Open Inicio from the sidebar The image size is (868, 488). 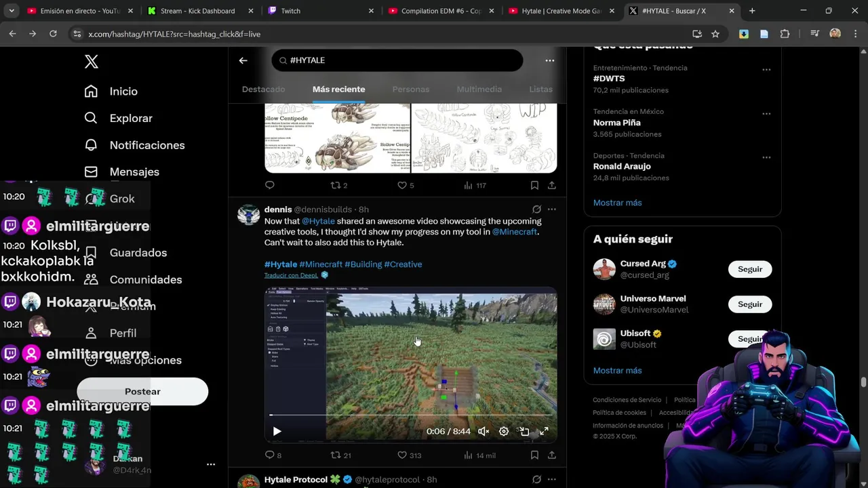pos(111,91)
